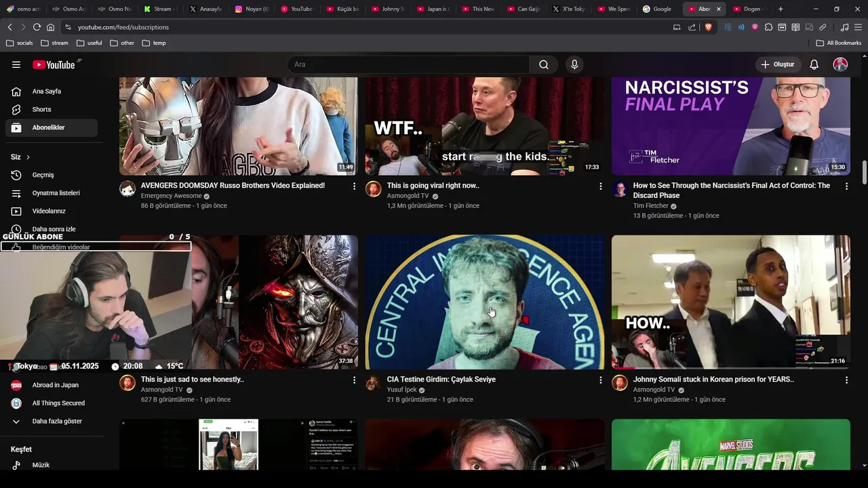Screen dimensions: 868x488
Task: Open options for Narcissist's Final Act video
Action: [x=846, y=186]
